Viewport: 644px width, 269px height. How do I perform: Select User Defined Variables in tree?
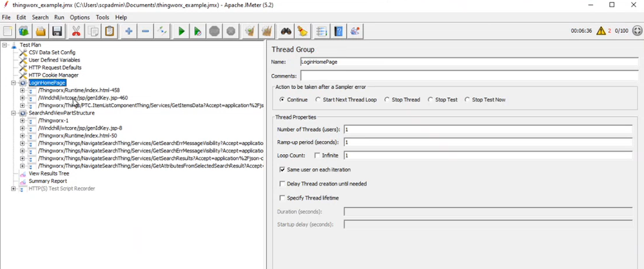[x=54, y=60]
